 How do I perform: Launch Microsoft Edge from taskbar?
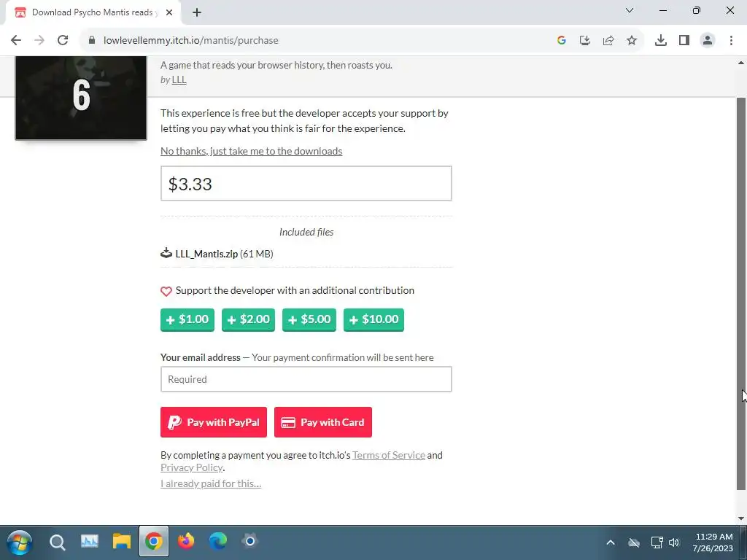[x=218, y=541]
